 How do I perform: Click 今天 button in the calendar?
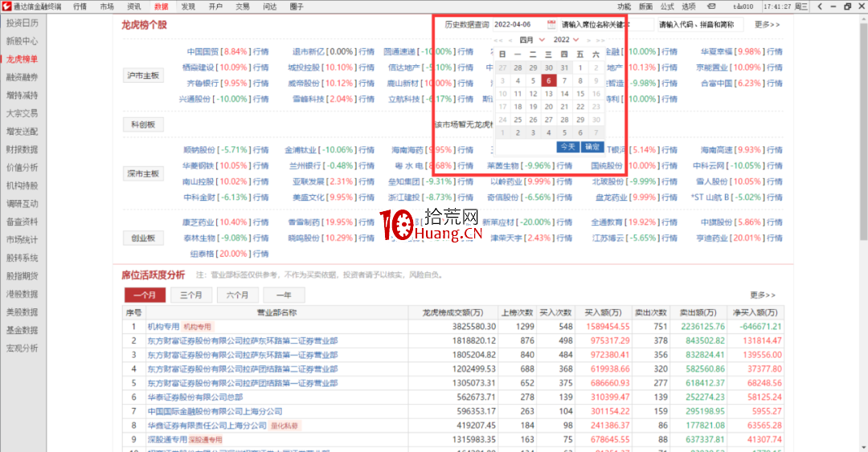pyautogui.click(x=568, y=147)
